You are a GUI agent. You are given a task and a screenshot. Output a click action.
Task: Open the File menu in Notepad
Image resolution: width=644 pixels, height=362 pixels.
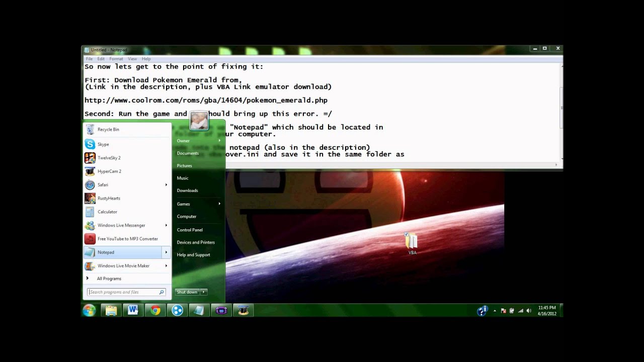coord(89,59)
